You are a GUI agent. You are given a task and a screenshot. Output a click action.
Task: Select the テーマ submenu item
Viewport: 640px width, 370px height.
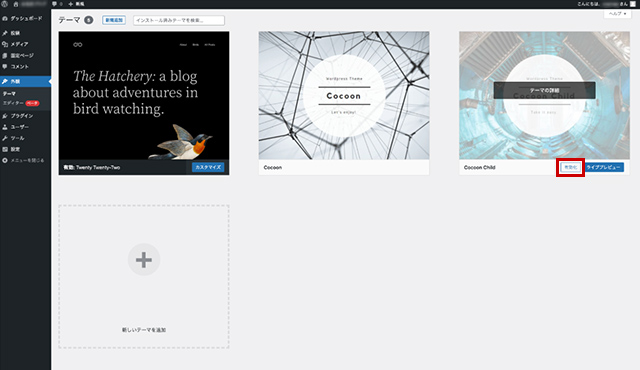(9, 93)
